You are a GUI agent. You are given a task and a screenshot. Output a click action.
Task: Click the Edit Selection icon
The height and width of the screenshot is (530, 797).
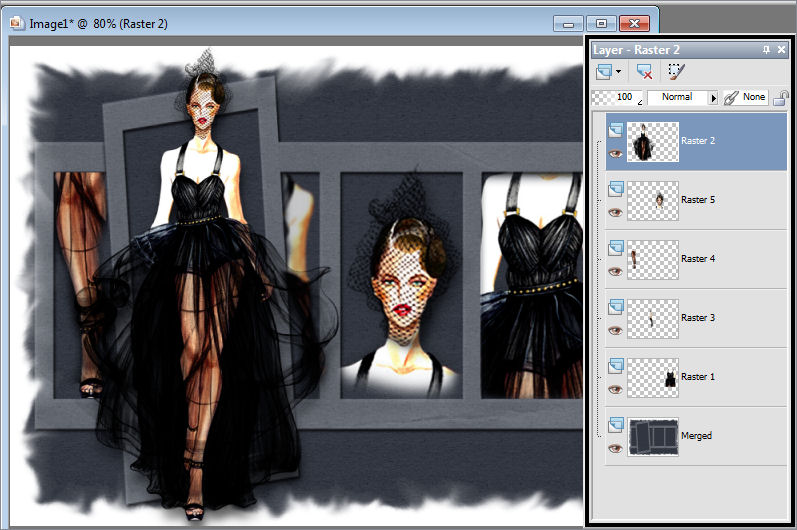point(676,72)
